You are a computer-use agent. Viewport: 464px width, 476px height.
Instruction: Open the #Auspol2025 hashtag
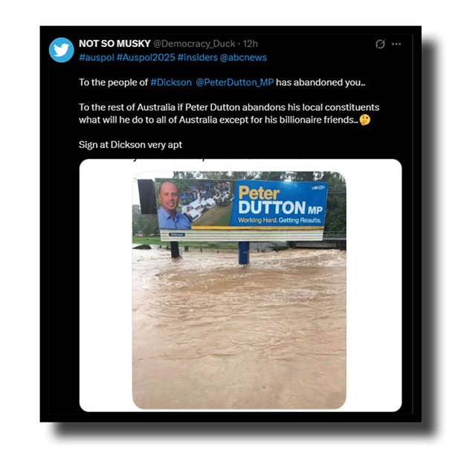(x=146, y=58)
